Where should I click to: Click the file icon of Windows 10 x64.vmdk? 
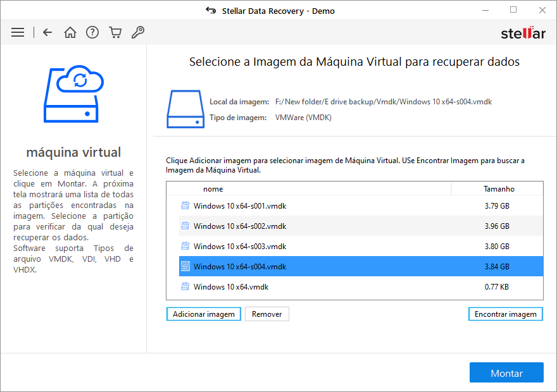coord(185,286)
